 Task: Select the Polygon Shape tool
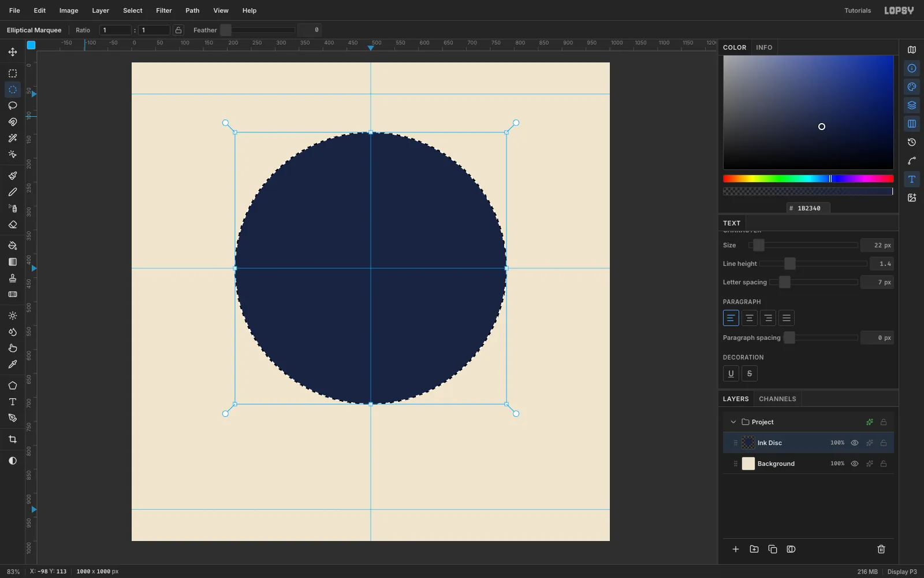(x=13, y=386)
